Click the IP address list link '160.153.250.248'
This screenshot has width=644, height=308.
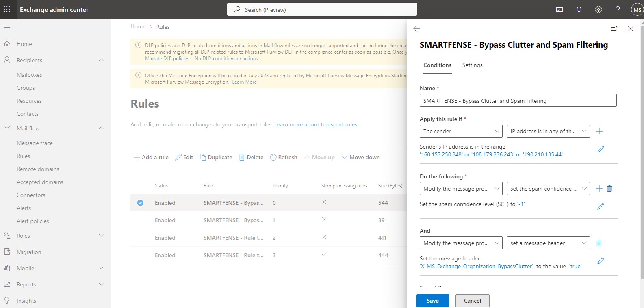(441, 154)
